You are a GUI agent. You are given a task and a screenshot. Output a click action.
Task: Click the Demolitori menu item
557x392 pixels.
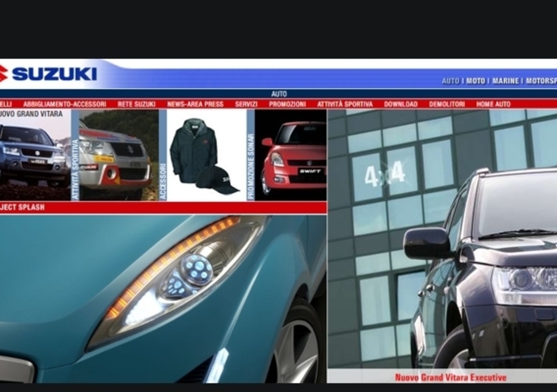coord(447,104)
